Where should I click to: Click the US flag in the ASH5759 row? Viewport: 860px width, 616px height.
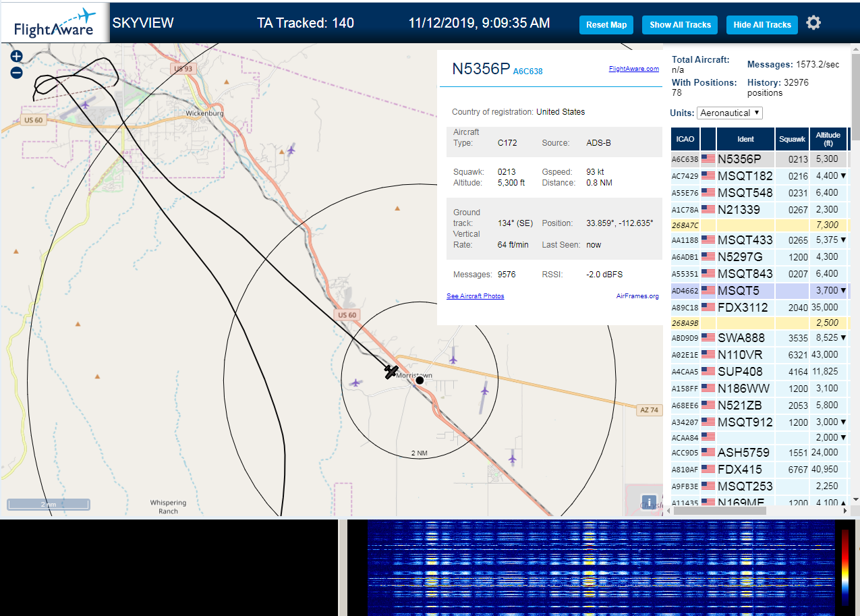coord(708,452)
